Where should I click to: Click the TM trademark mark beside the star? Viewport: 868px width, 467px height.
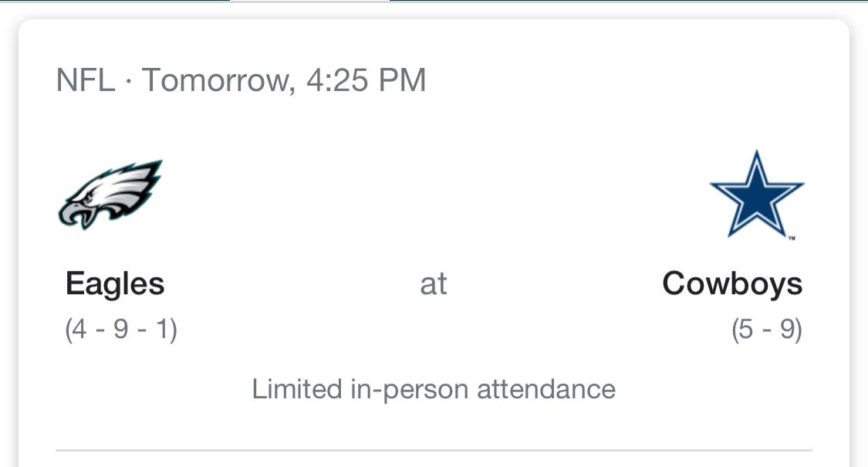coord(792,239)
